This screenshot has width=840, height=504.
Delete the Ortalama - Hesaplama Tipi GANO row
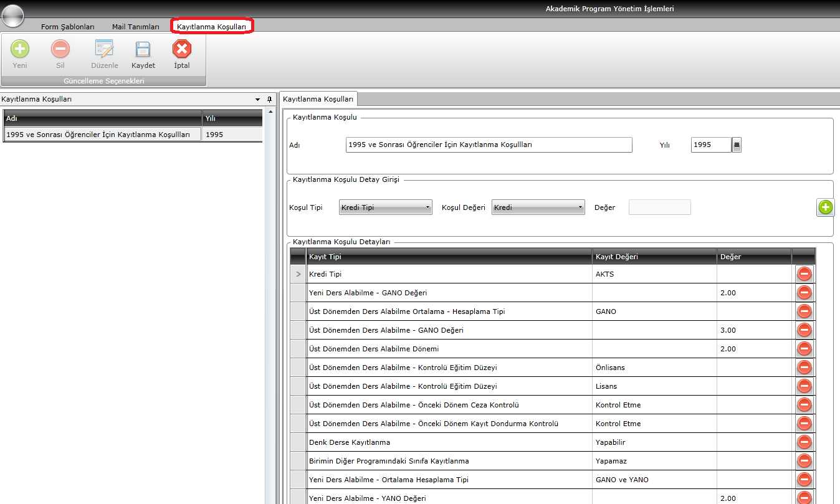coord(804,311)
